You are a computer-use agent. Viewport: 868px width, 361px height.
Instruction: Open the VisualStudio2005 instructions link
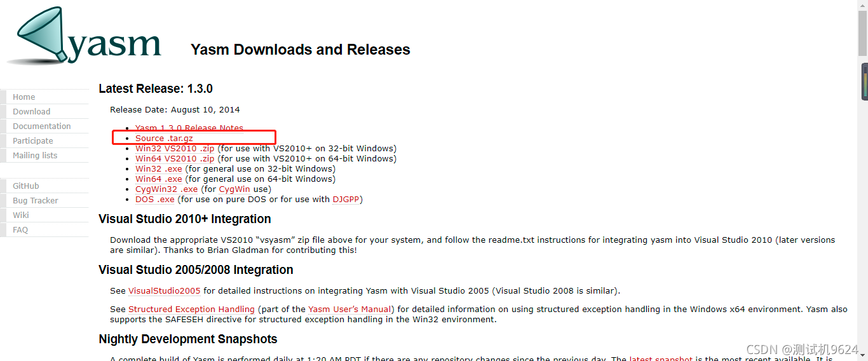click(165, 291)
